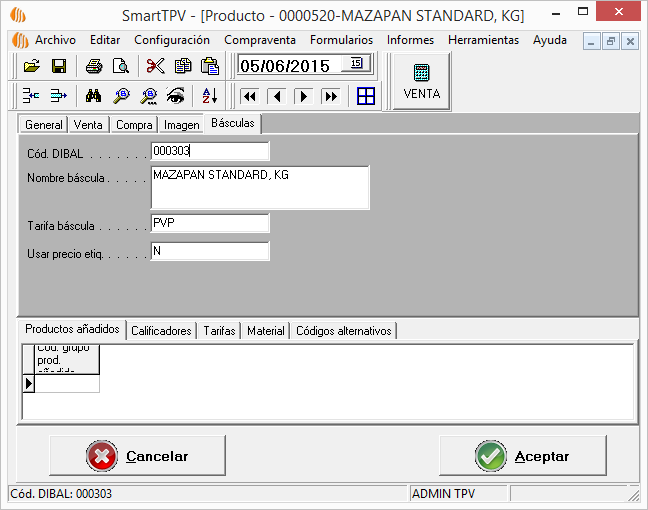Image resolution: width=648 pixels, height=510 pixels.
Task: Click the eye view icon
Action: coord(175,96)
